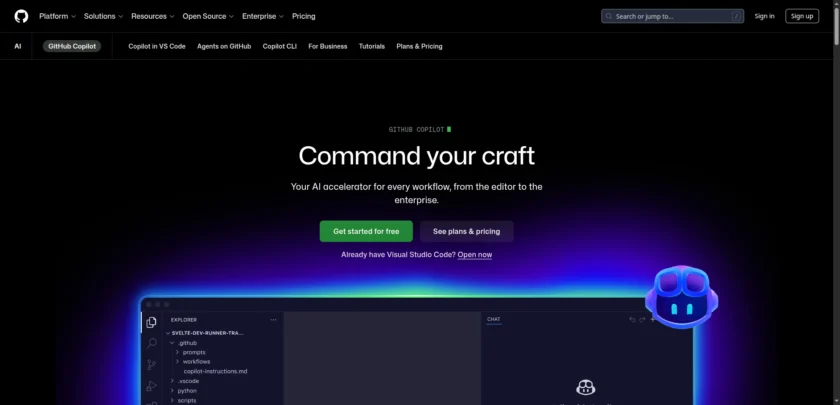The image size is (840, 405).
Task: Open the Copilot CLI page
Action: point(280,46)
